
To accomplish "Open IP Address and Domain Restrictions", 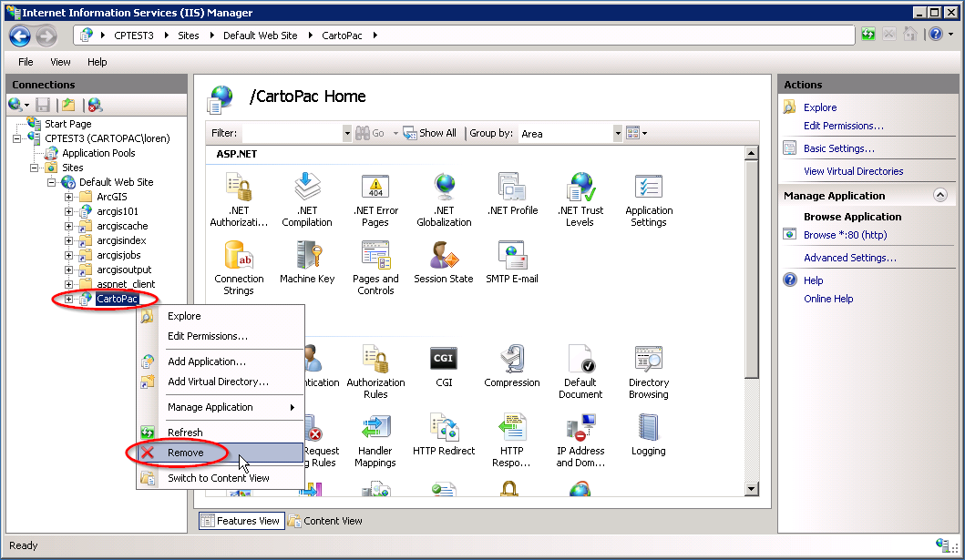I will (580, 440).
